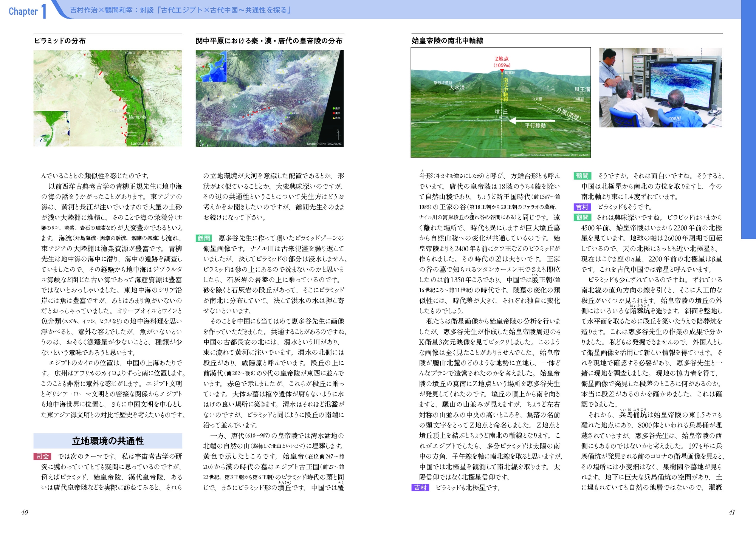Click the 秦代/漢代/唐代 color legend
The width and height of the screenshot is (756, 534).
[336, 113]
